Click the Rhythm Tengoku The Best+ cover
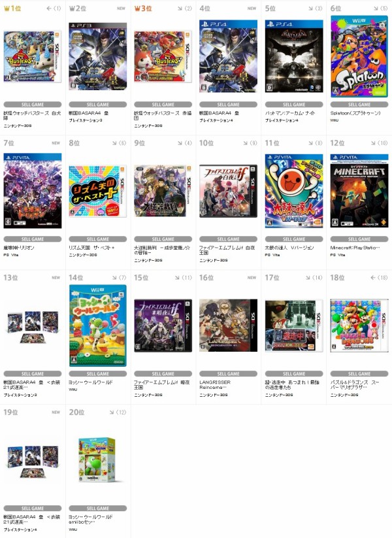The width and height of the screenshot is (392, 538). coord(98,191)
